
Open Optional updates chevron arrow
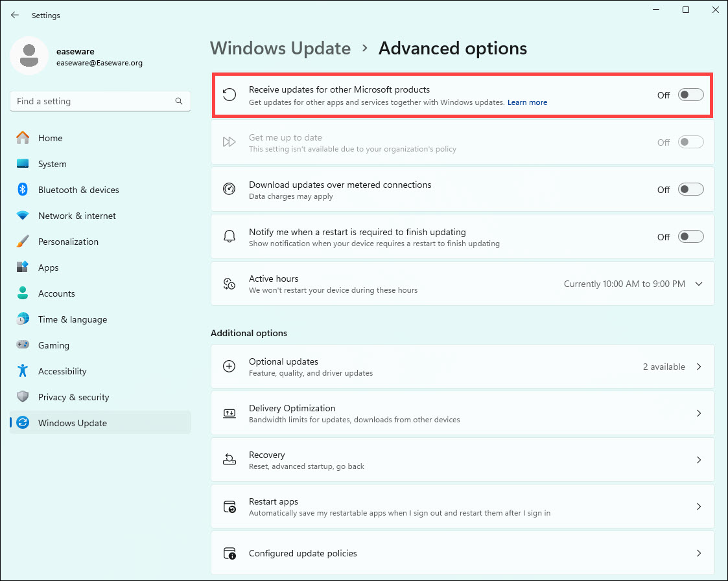click(699, 367)
